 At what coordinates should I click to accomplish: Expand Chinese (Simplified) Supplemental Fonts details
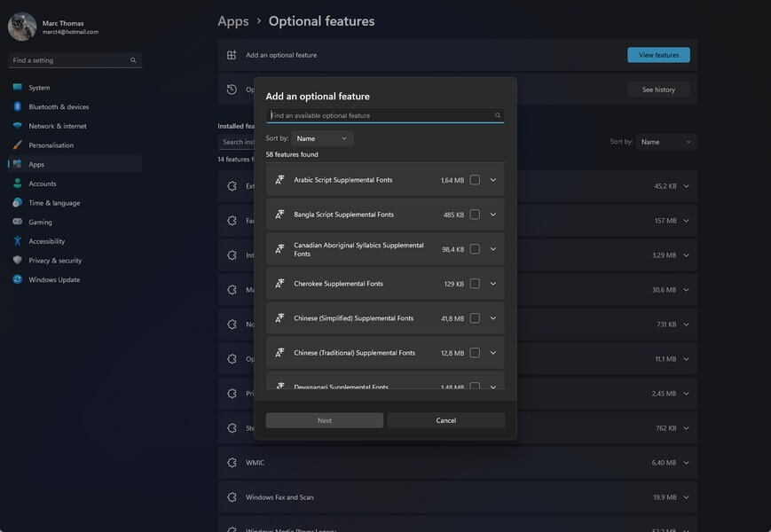click(493, 318)
